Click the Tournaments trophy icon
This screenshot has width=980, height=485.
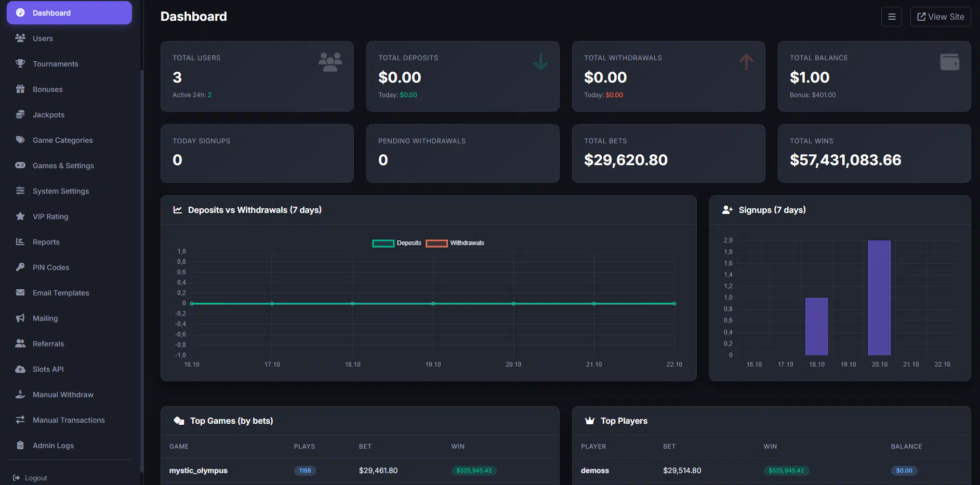(x=20, y=63)
